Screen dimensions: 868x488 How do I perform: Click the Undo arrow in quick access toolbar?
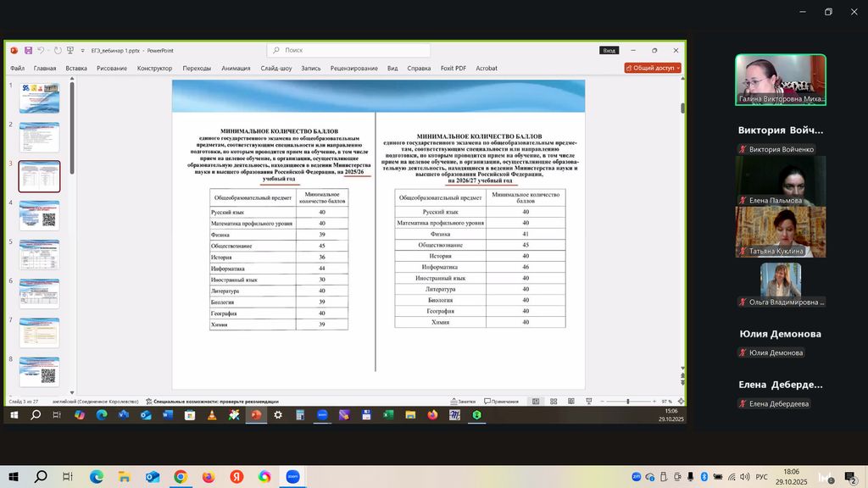pos(41,51)
